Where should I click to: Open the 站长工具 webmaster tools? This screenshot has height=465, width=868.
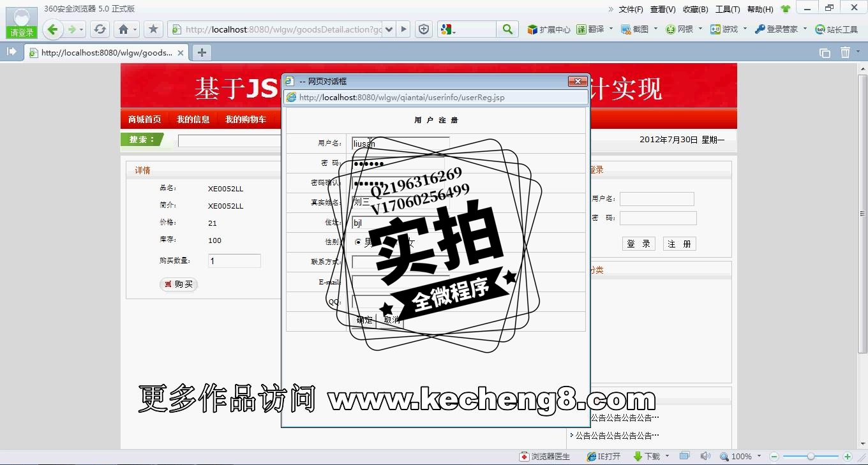[x=836, y=29]
